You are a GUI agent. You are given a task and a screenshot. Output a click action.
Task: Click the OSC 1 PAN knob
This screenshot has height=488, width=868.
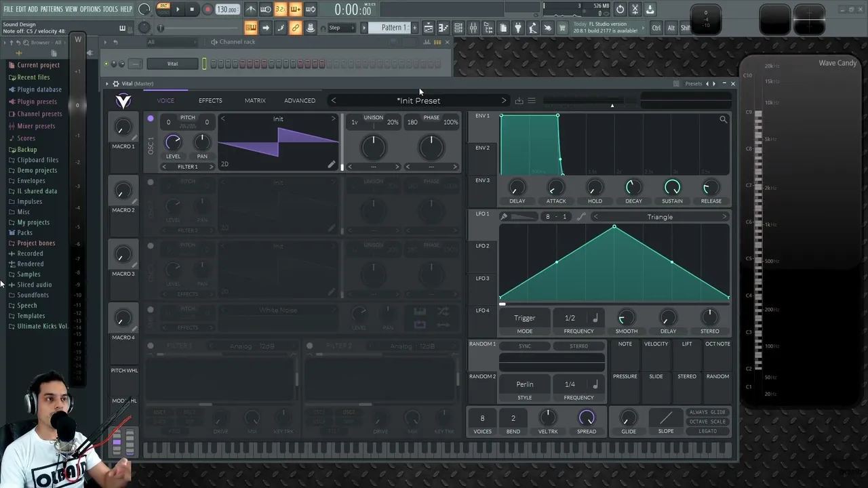click(x=202, y=142)
